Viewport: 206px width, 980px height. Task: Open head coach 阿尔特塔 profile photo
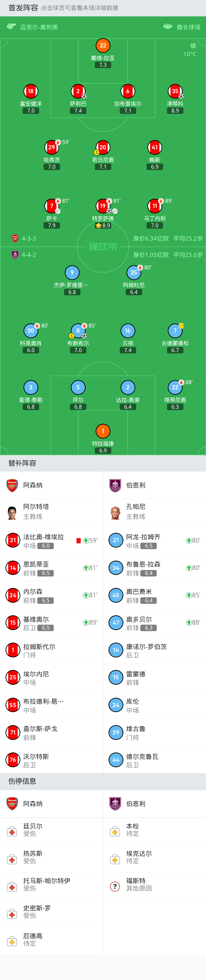tap(13, 512)
